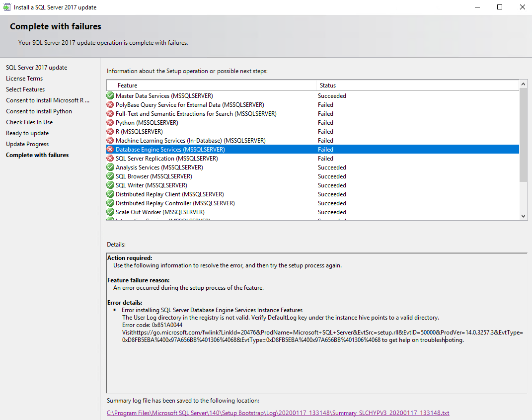Click red failure icon beside R (MSSQLSERVER)
The image size is (532, 420).
click(x=110, y=131)
